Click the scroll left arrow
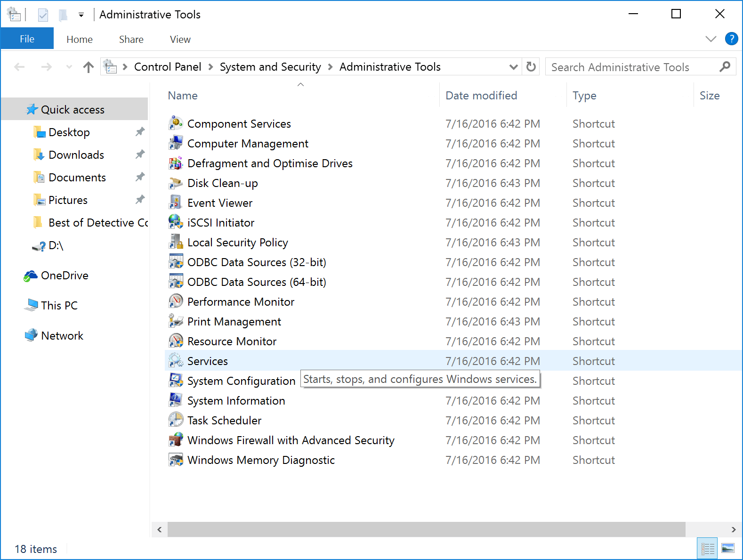 160,529
